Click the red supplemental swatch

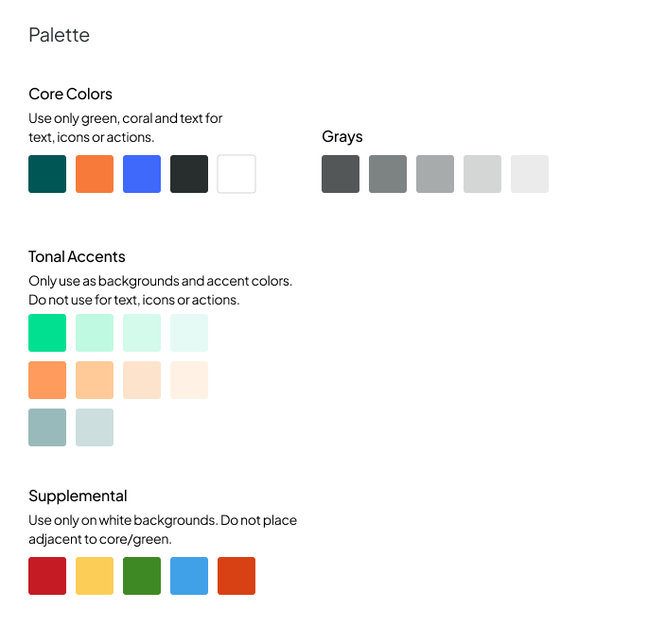pyautogui.click(x=47, y=576)
